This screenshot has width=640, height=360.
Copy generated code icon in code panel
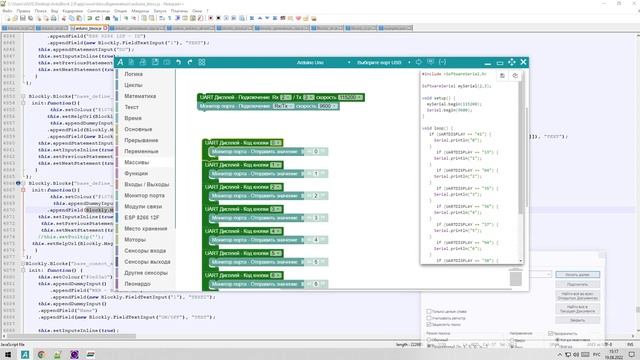click(502, 76)
